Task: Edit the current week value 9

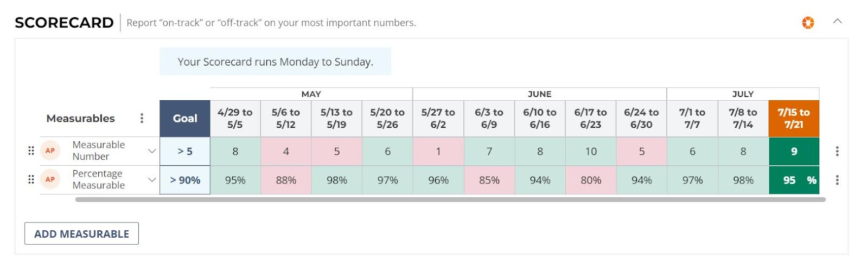Action: [794, 151]
